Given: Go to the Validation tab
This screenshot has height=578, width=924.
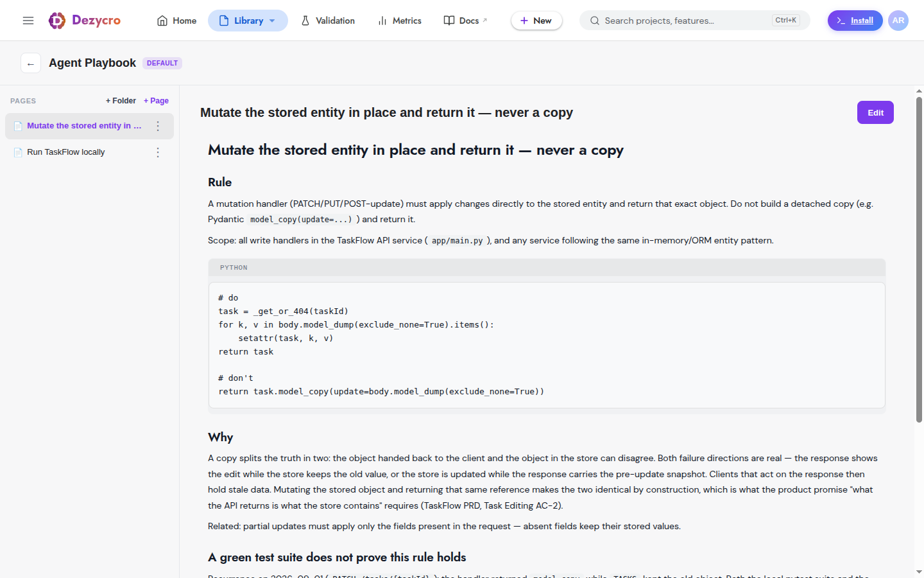Looking at the screenshot, I should pos(328,21).
